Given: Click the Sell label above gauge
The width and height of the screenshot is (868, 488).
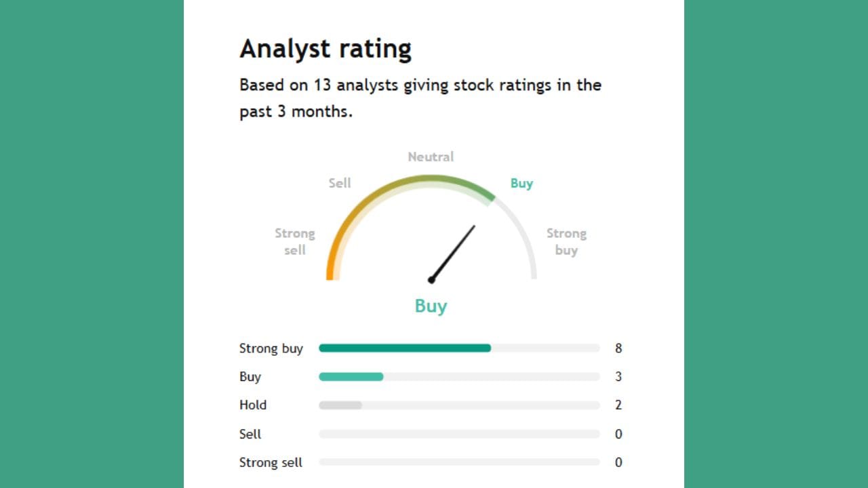Looking at the screenshot, I should [x=340, y=183].
